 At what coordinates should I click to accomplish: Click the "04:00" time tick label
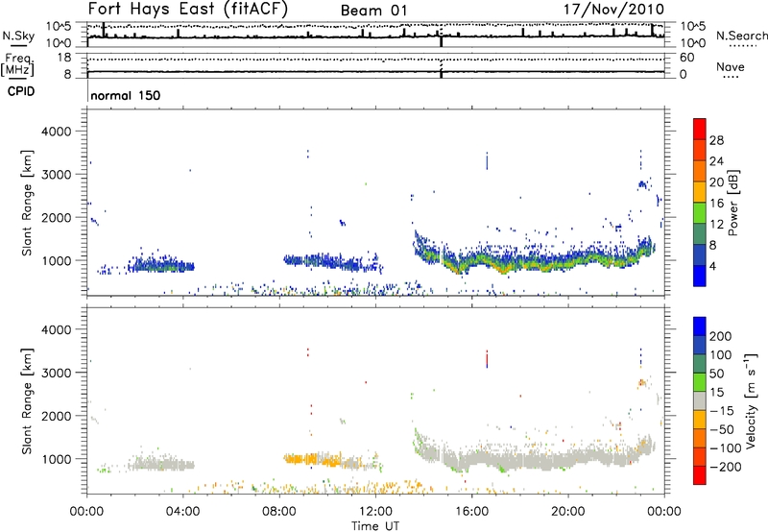tap(182, 512)
